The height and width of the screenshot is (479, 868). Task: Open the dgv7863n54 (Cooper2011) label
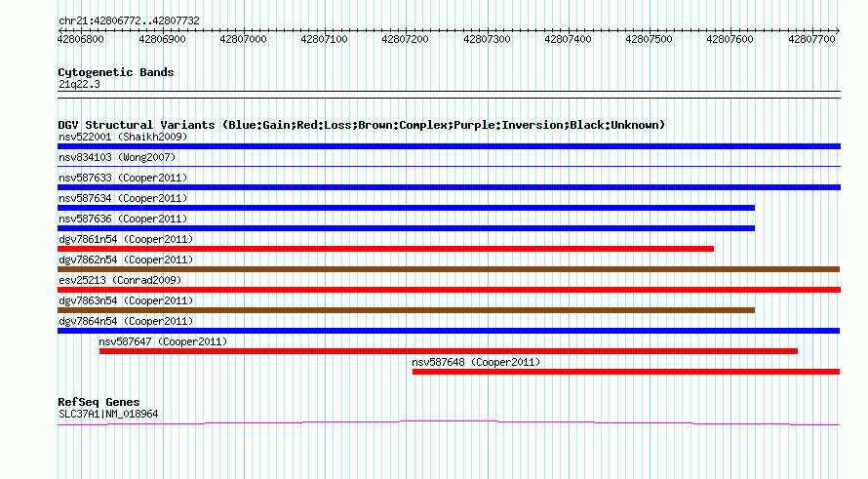pyautogui.click(x=126, y=300)
